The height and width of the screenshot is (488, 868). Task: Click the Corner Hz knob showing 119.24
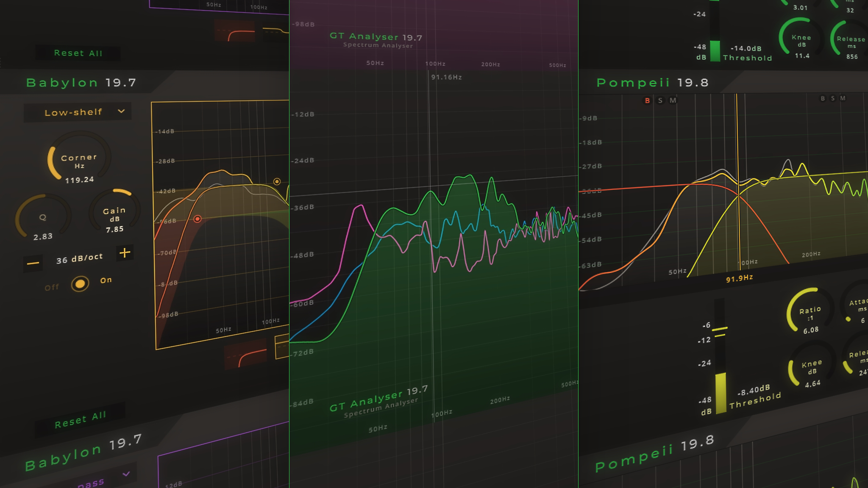[79, 158]
